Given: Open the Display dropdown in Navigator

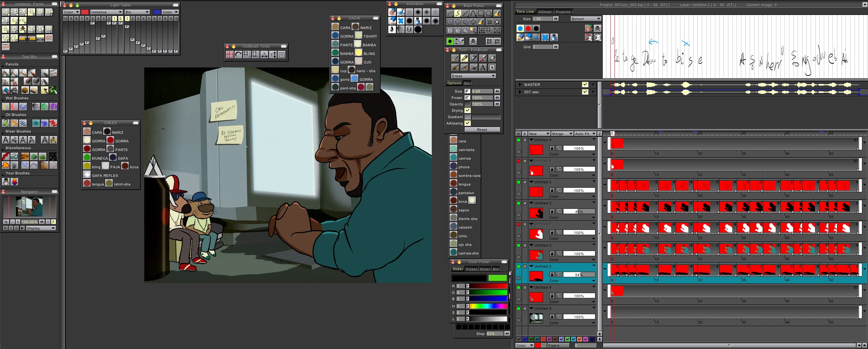Looking at the screenshot, I should pyautogui.click(x=41, y=228).
